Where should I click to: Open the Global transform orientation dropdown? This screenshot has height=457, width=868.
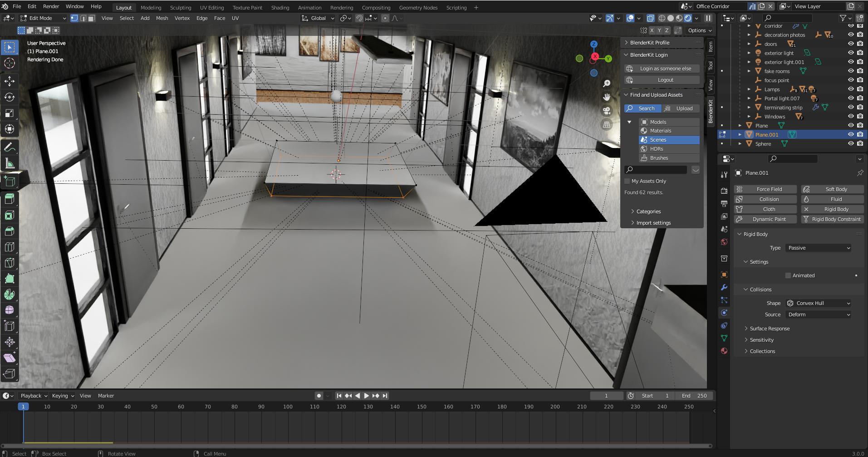tap(318, 18)
